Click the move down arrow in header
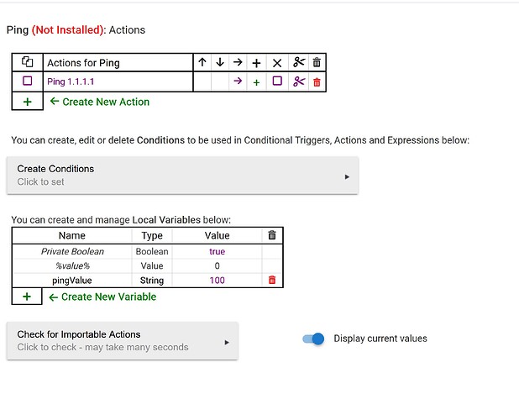The height and width of the screenshot is (420, 519). tap(220, 62)
